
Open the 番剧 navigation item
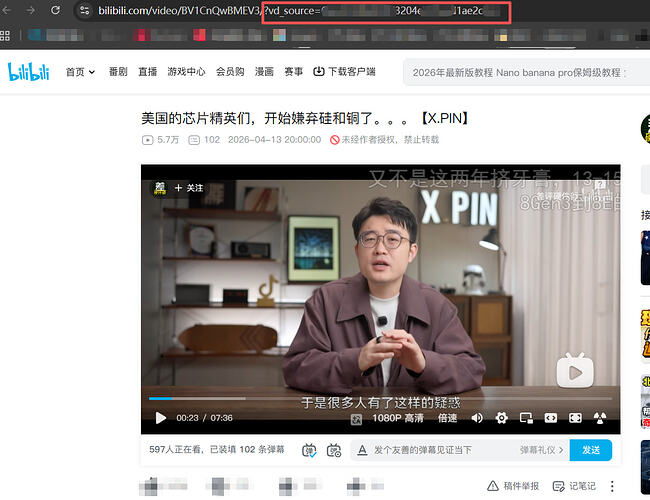[x=118, y=72]
